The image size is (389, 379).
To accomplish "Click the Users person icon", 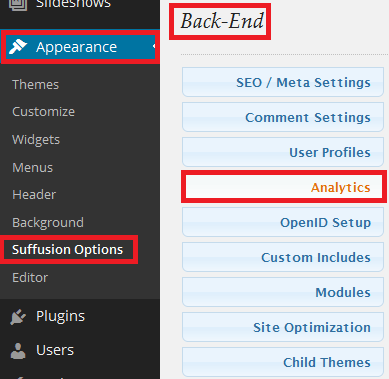I will point(18,351).
